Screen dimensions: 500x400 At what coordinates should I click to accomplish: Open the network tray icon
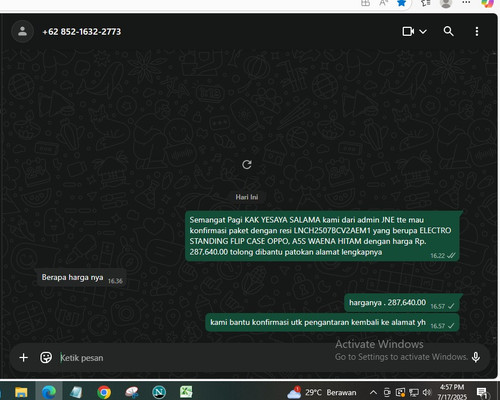coord(414,392)
